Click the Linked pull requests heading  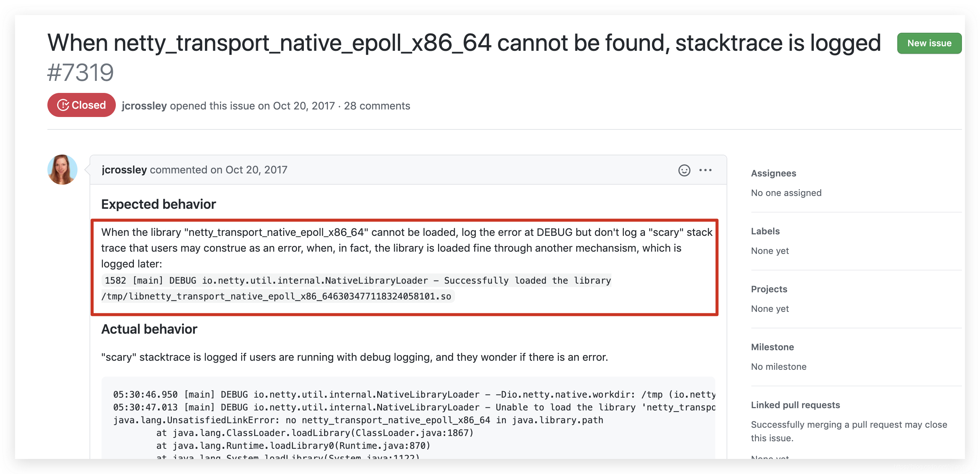pos(795,405)
